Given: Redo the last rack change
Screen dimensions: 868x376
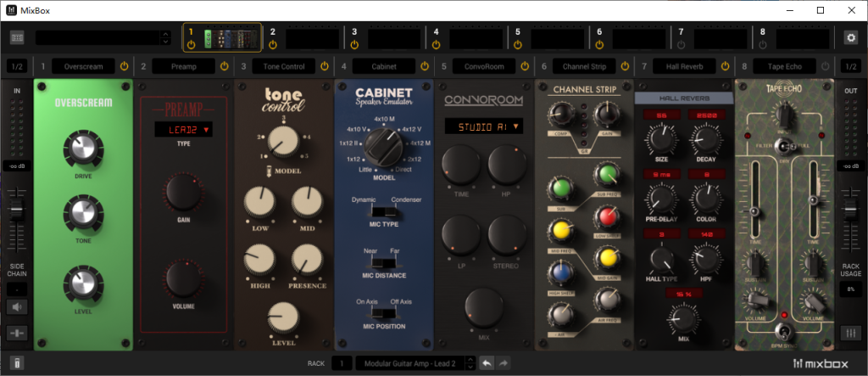Looking at the screenshot, I should click(504, 364).
